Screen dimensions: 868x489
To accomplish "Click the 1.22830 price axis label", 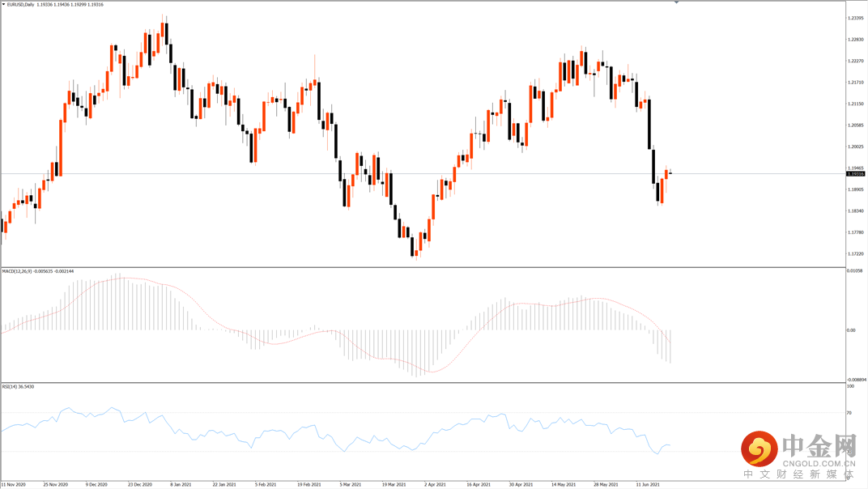I will coord(856,40).
